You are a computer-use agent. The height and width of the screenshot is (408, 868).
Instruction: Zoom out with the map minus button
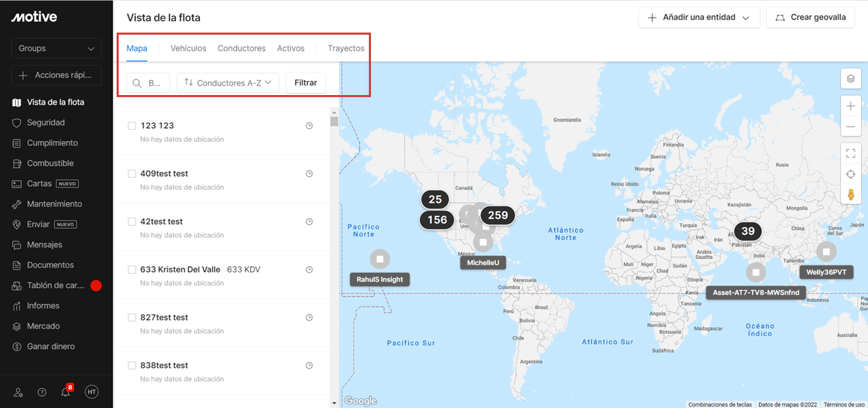pos(850,127)
